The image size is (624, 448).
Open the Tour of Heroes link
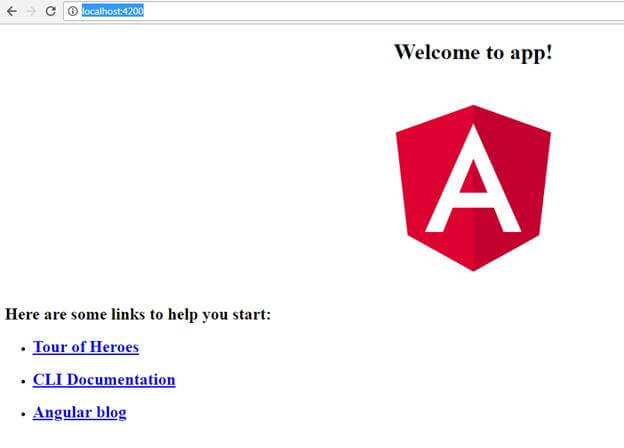[86, 347]
